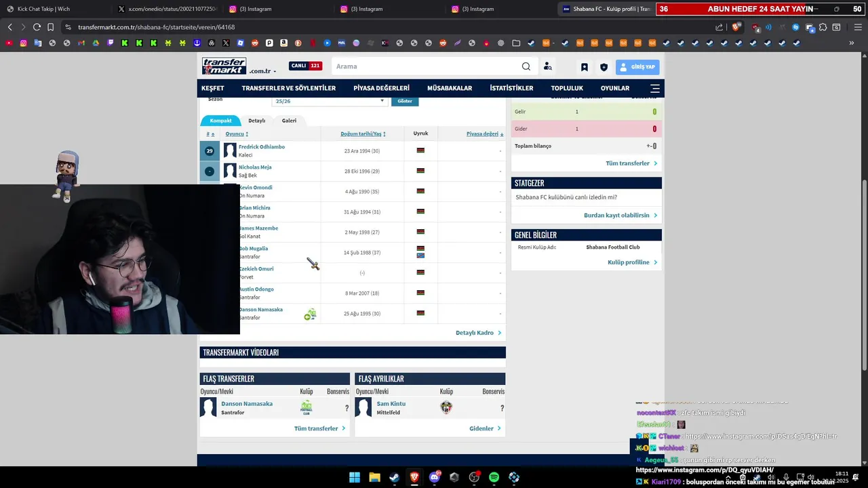Expand the 25/26 season dropdown
Screen dimensions: 868x488
coord(330,101)
